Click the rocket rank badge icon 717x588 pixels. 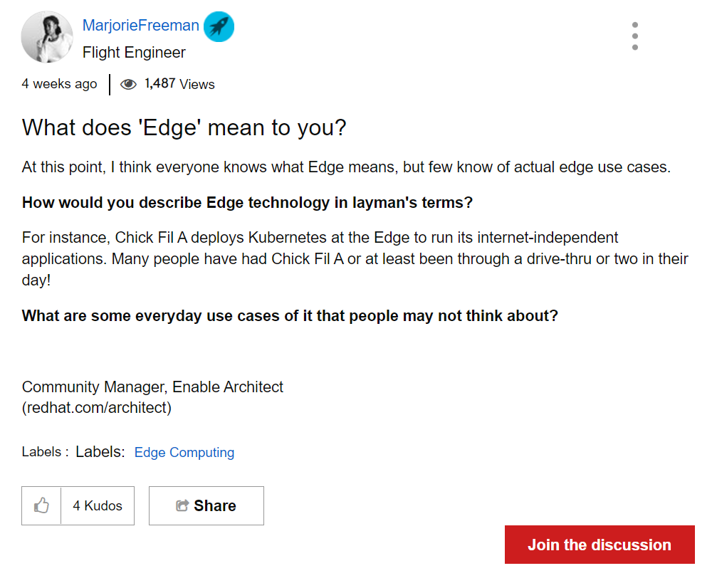(219, 27)
